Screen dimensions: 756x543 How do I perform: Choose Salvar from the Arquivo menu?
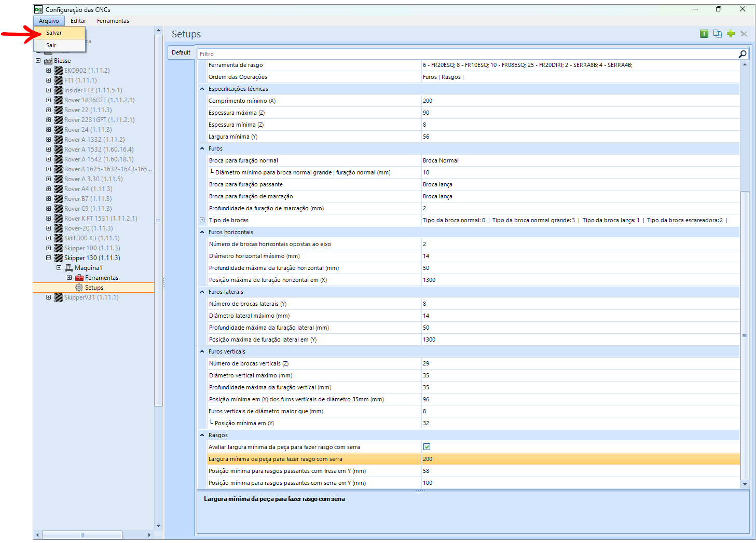60,33
